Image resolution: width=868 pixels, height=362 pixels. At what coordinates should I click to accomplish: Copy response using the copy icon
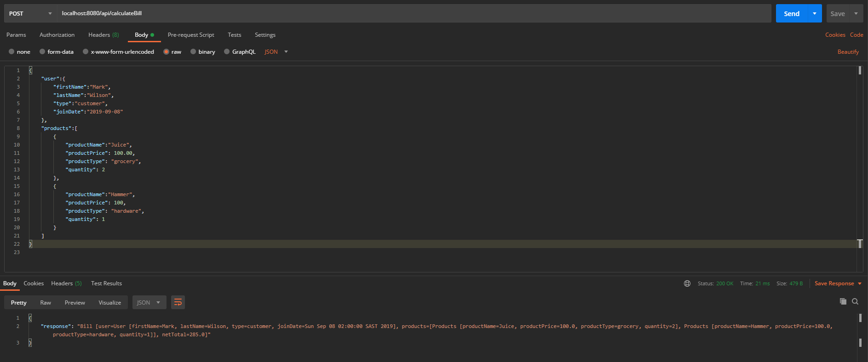[x=843, y=301]
